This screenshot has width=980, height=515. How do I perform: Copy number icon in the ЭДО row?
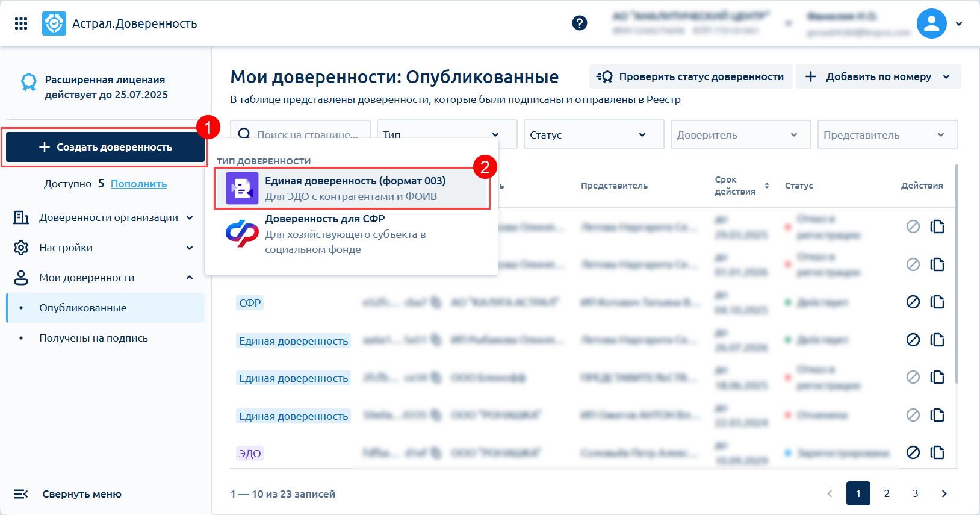click(436, 453)
